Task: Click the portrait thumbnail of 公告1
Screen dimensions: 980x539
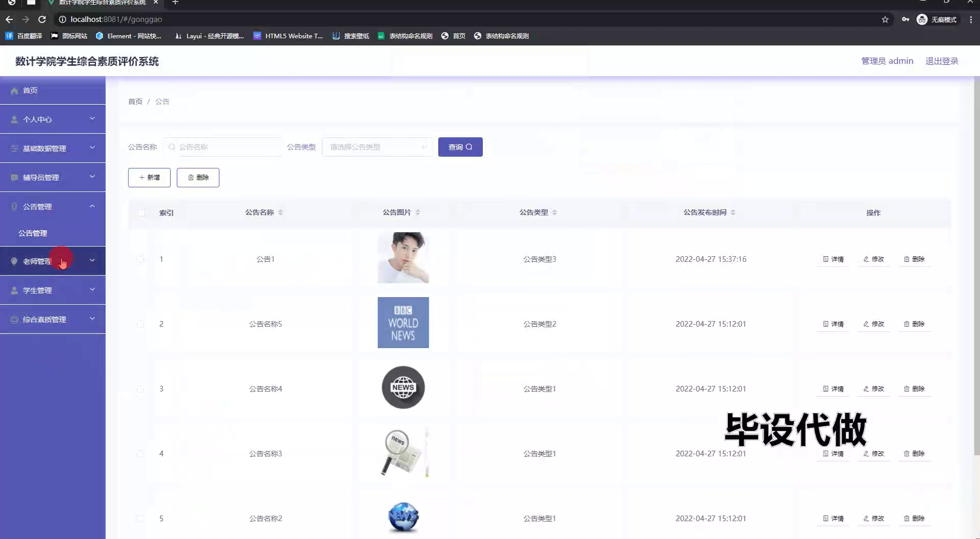Action: point(403,258)
